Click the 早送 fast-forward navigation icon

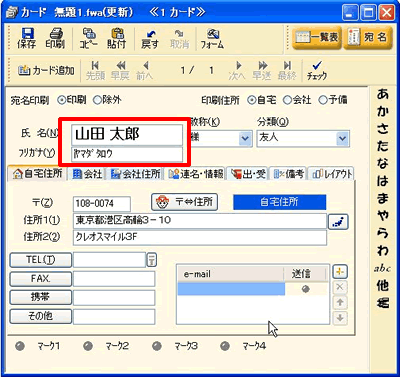coord(262,70)
